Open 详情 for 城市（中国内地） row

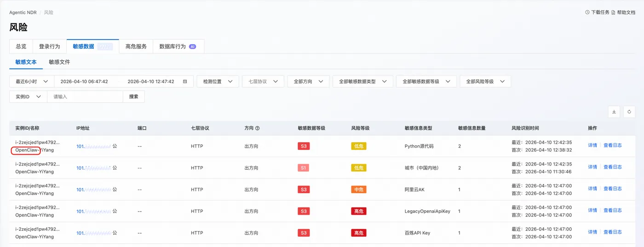[x=592, y=167]
